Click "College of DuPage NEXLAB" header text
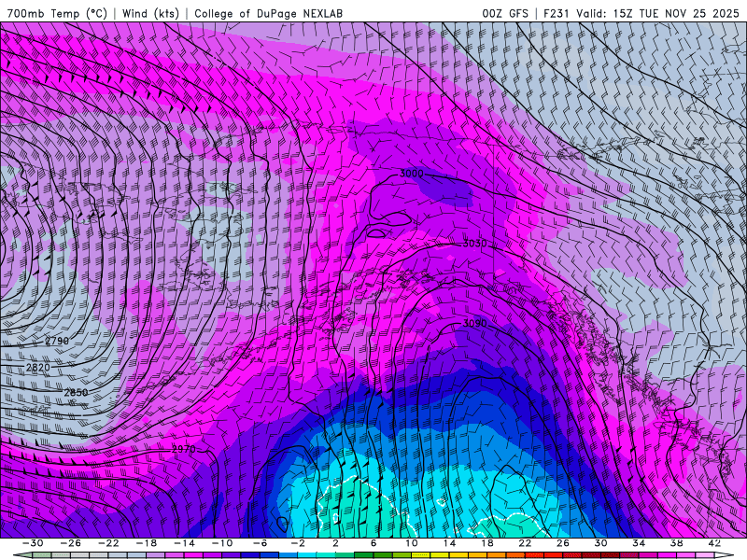Screen dimensions: 747x560 268,13
